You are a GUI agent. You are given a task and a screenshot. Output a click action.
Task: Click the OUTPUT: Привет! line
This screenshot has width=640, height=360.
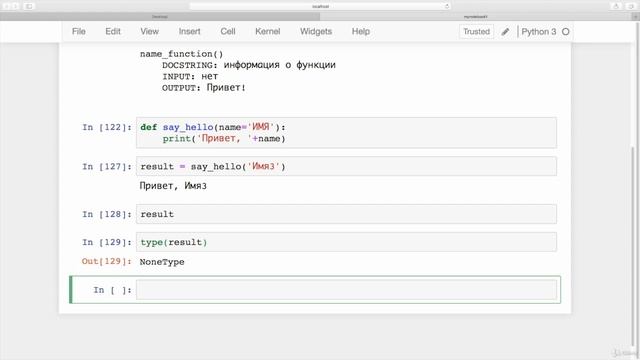tap(204, 88)
